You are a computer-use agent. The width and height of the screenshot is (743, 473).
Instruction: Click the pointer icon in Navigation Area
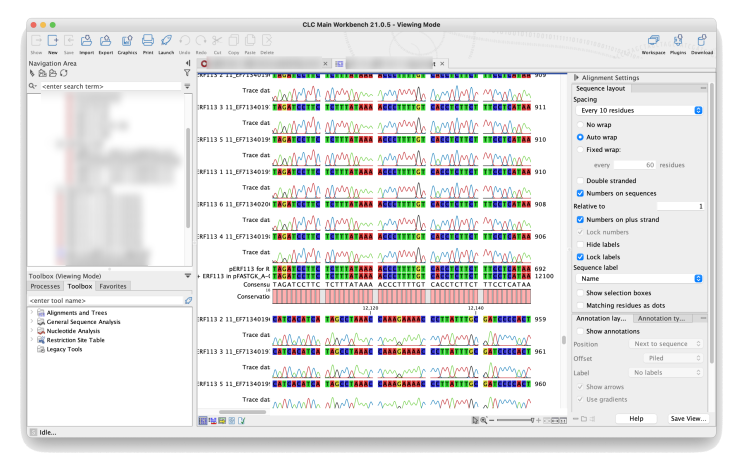(32, 73)
